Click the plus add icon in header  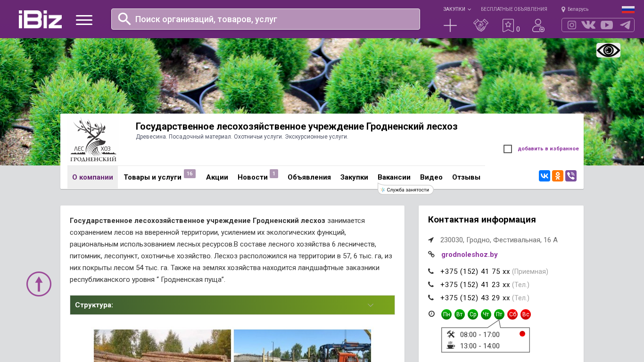point(450,25)
